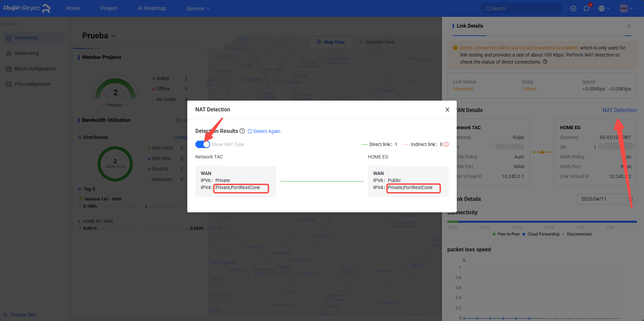Open the NAT Detection link in Link Details

tap(619, 110)
